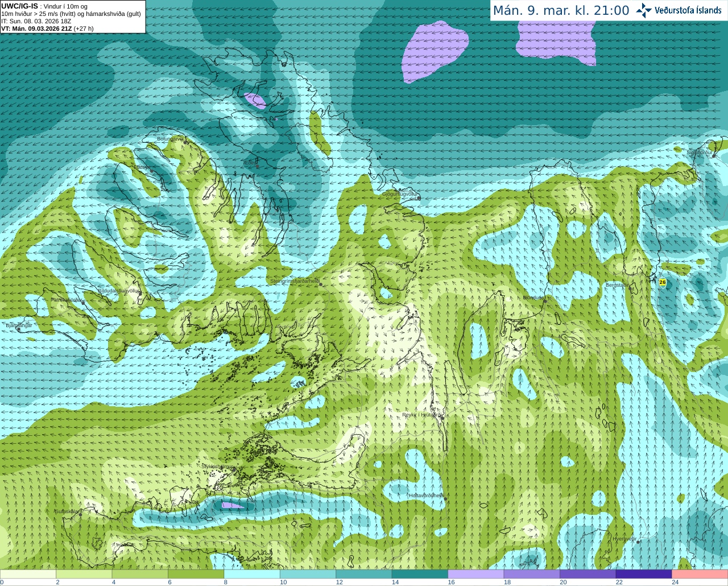This screenshot has width=728, height=586.
Task: Click the 'Siglufjörður' station label
Action: (x=700, y=152)
